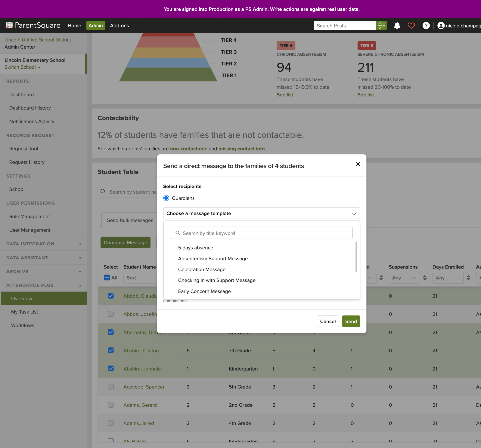The height and width of the screenshot is (448, 481).
Task: Select the Guardians radio button
Action: [166, 198]
